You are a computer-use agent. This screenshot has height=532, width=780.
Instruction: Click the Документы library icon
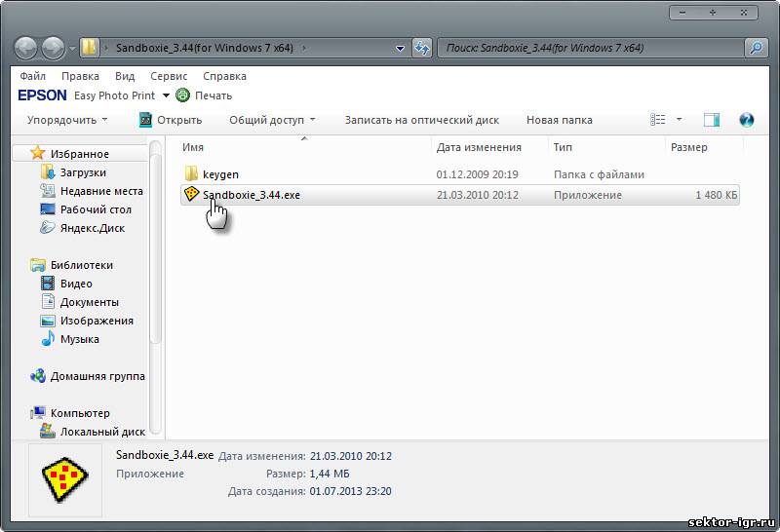pyautogui.click(x=48, y=301)
